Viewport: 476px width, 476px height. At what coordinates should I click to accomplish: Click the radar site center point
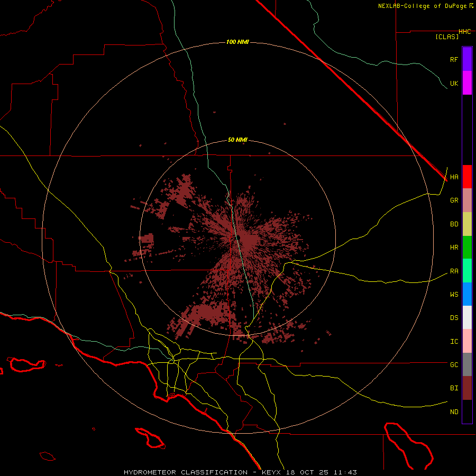coord(238,237)
